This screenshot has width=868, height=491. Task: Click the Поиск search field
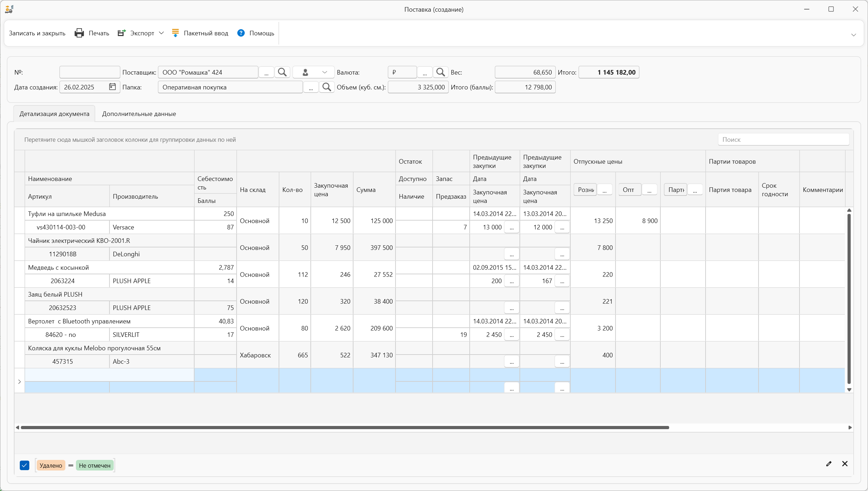784,140
